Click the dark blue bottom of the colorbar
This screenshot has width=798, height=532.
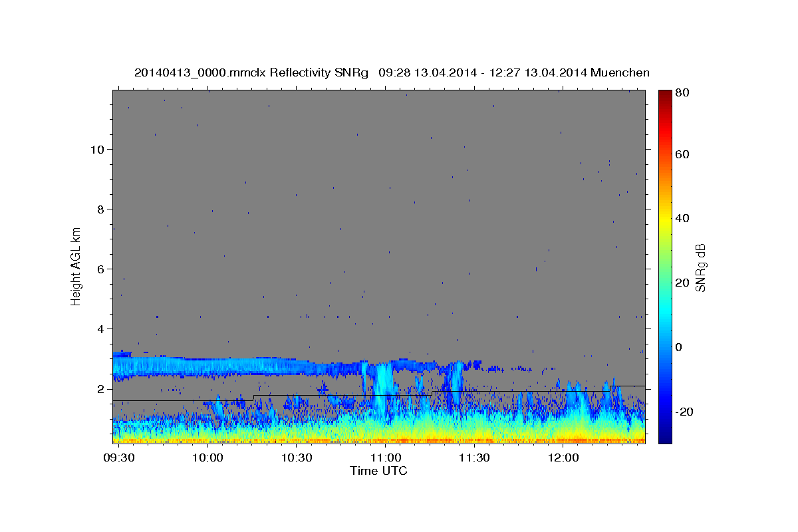pyautogui.click(x=664, y=436)
